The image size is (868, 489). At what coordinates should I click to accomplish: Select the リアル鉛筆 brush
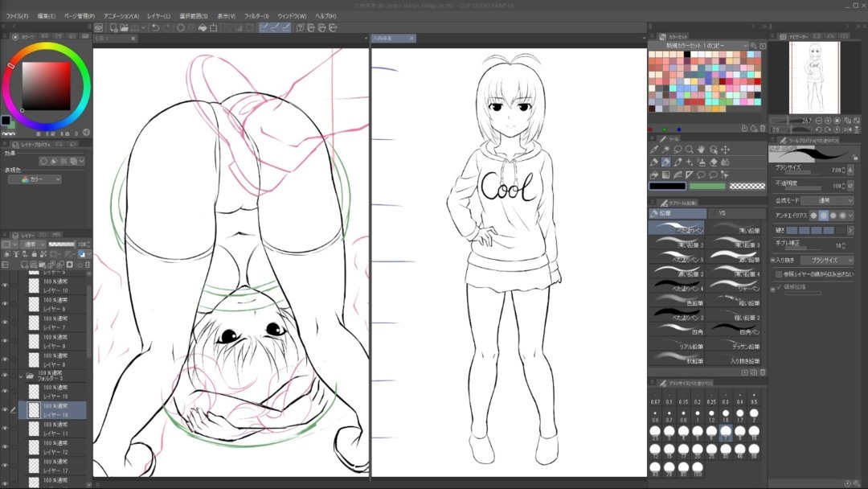(x=678, y=343)
